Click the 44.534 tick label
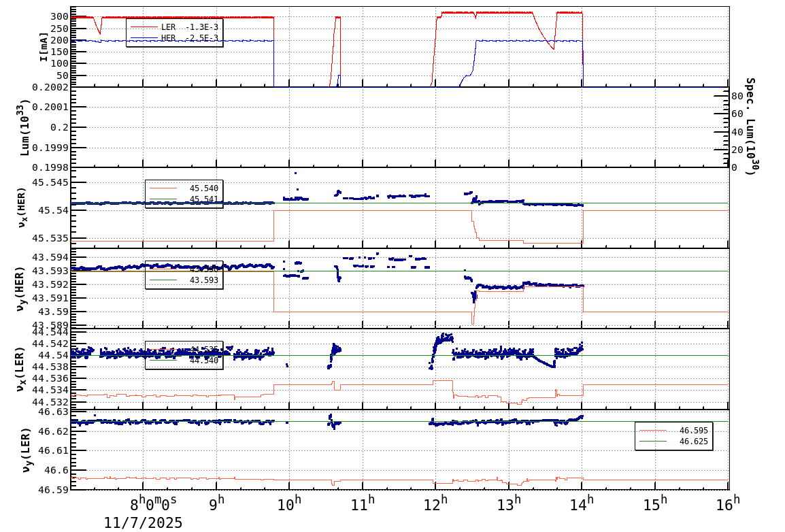Image resolution: width=785 pixels, height=532 pixels. (50, 390)
